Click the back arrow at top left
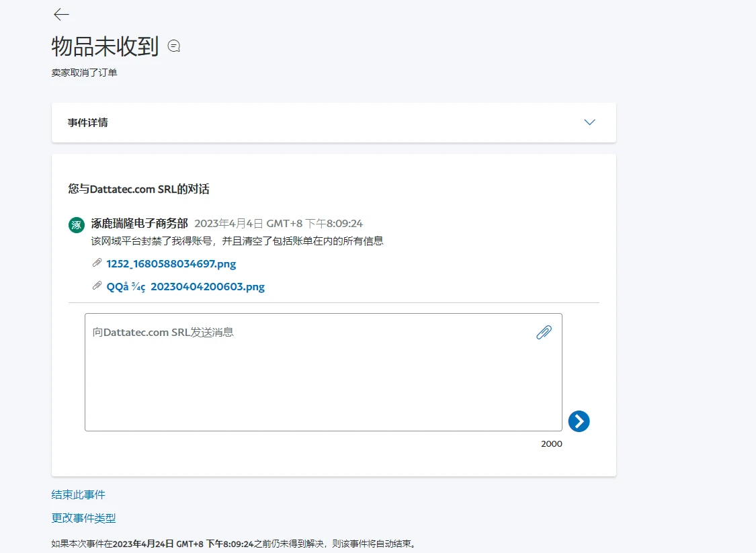 61,15
